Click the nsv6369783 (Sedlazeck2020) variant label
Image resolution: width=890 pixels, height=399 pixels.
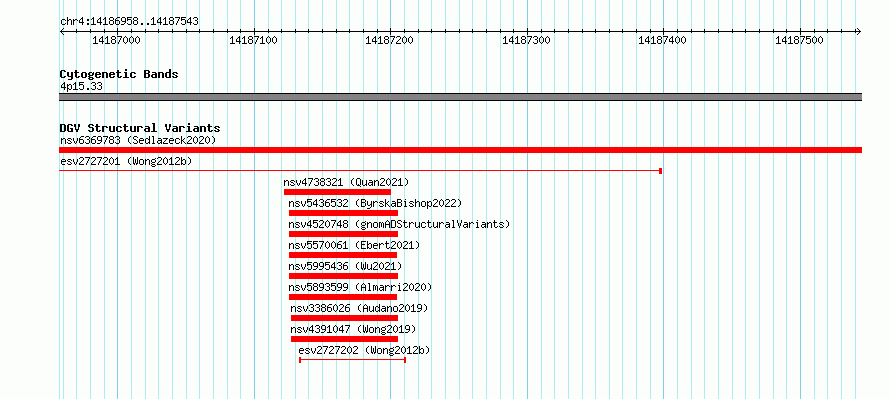click(138, 140)
